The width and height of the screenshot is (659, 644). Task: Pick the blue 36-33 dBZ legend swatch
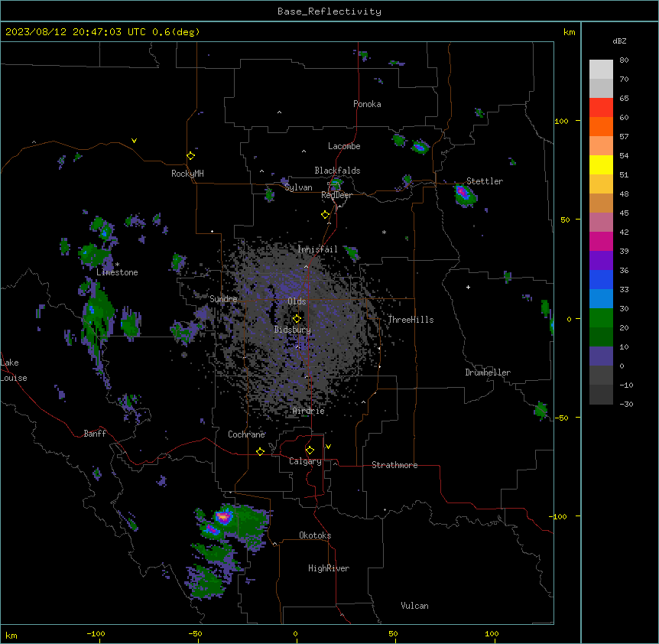(x=601, y=279)
